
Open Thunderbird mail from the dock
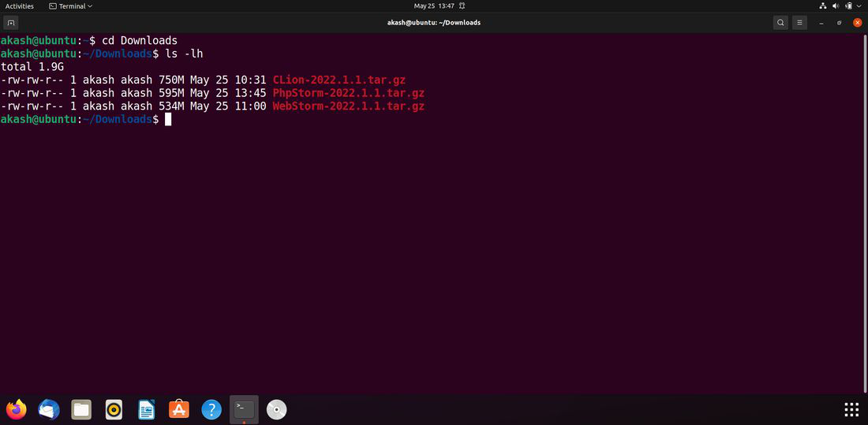pos(49,409)
